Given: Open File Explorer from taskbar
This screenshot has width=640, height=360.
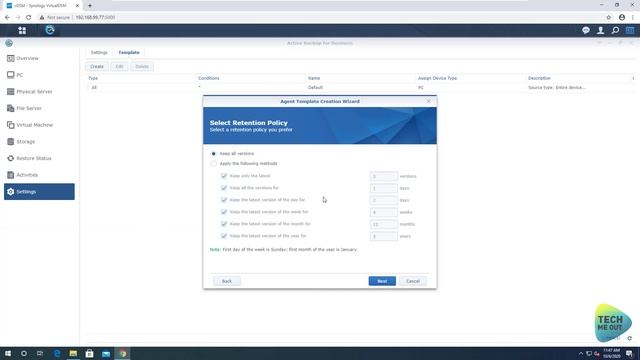Looking at the screenshot, I should tap(73, 353).
